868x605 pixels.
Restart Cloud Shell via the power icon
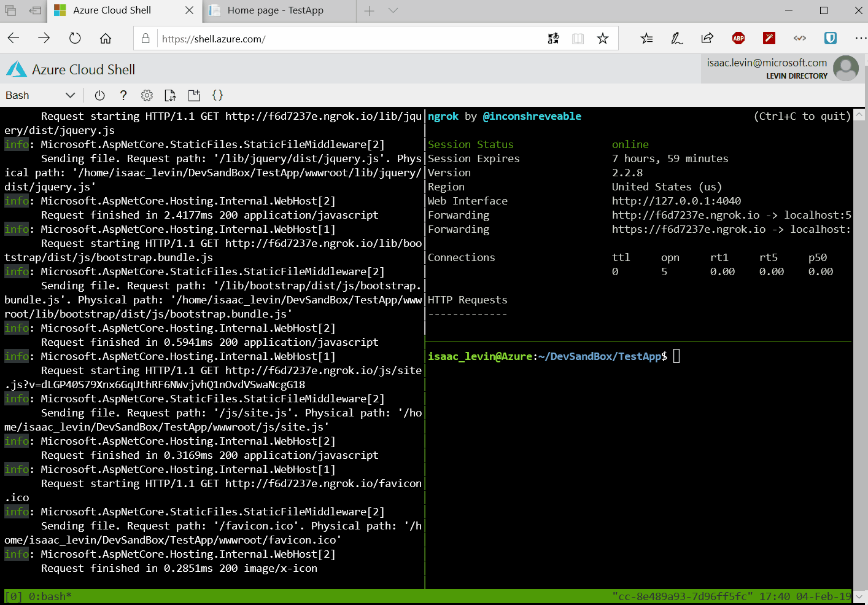click(x=99, y=95)
